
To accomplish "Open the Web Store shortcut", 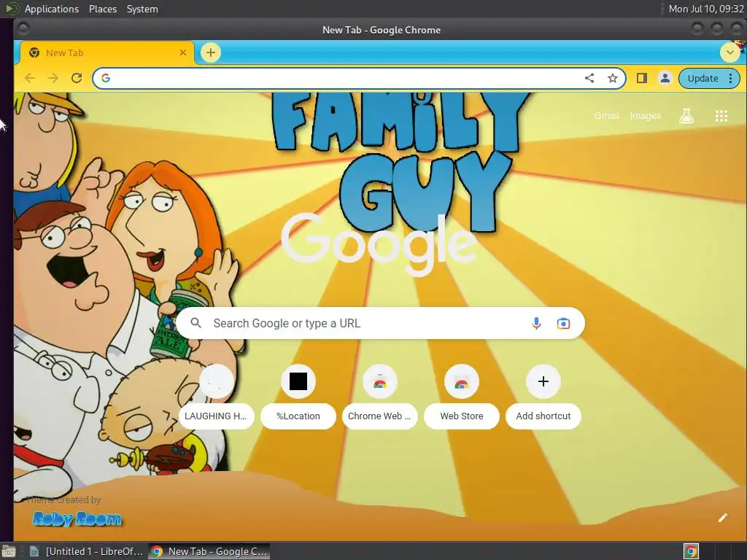I will [x=462, y=396].
